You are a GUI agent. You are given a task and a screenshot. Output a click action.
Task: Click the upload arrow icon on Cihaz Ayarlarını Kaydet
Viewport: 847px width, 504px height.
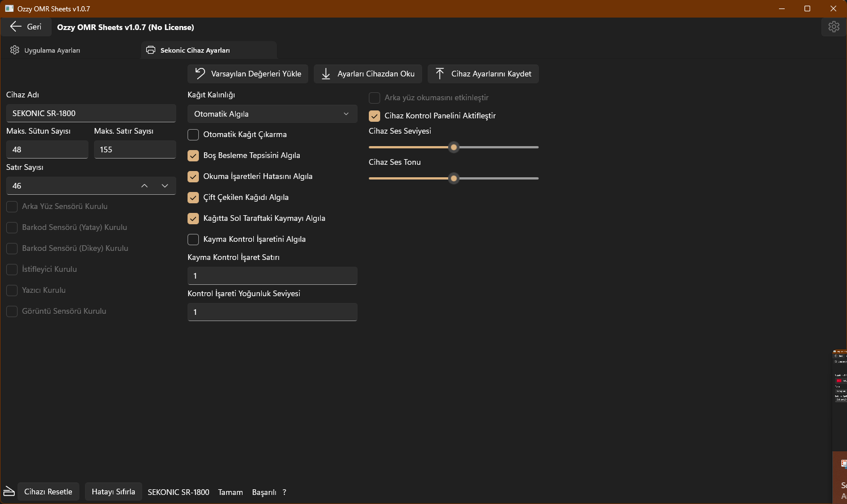pyautogui.click(x=440, y=74)
